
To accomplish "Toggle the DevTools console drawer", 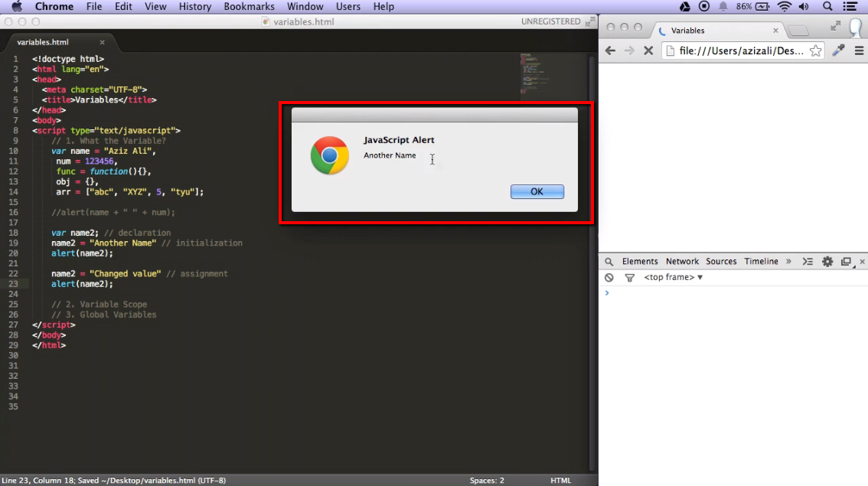I will [808, 261].
